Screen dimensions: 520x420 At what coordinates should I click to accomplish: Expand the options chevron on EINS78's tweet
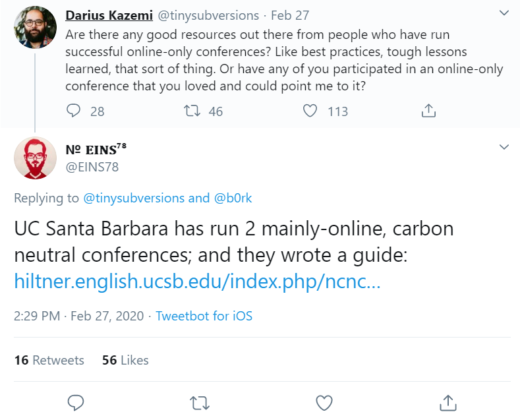click(504, 147)
